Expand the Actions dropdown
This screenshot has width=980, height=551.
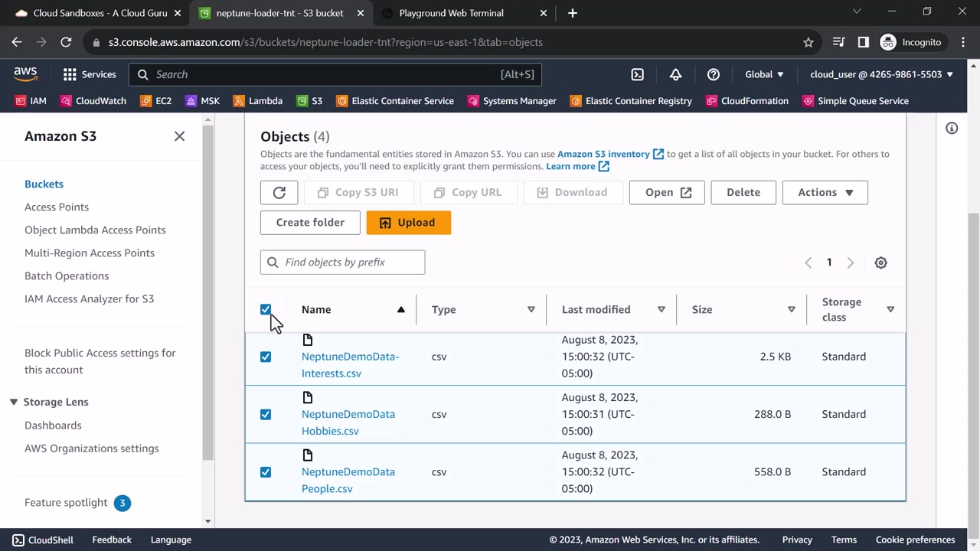pyautogui.click(x=825, y=193)
